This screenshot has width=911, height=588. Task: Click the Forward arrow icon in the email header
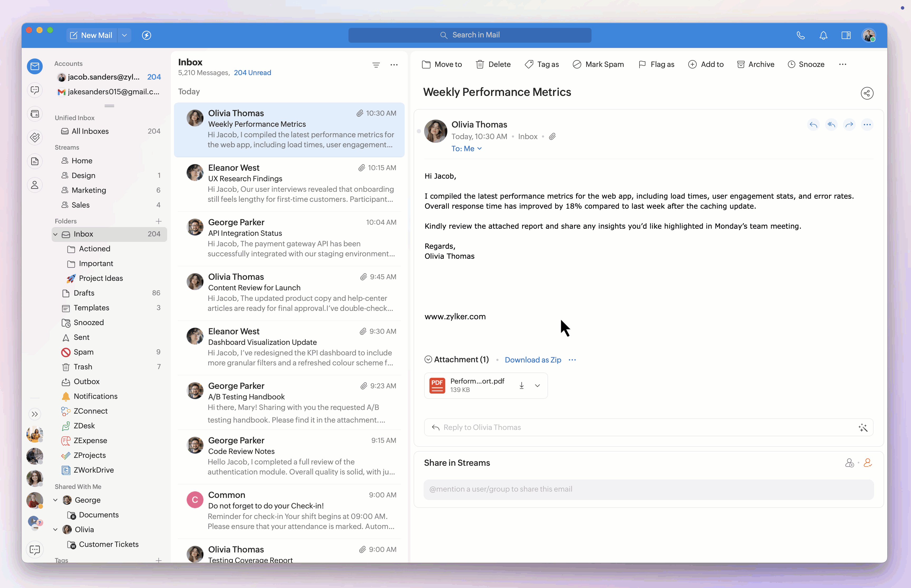coord(849,125)
